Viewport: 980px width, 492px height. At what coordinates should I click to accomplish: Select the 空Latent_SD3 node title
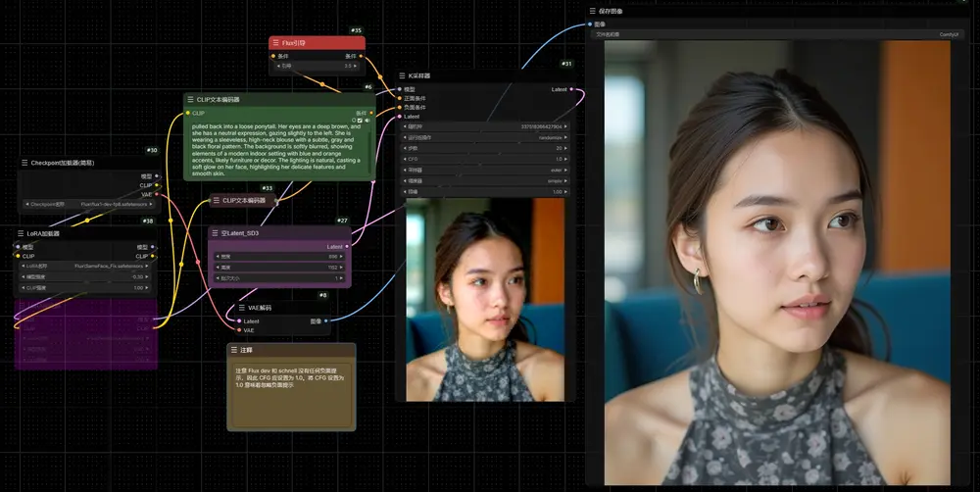[x=240, y=233]
